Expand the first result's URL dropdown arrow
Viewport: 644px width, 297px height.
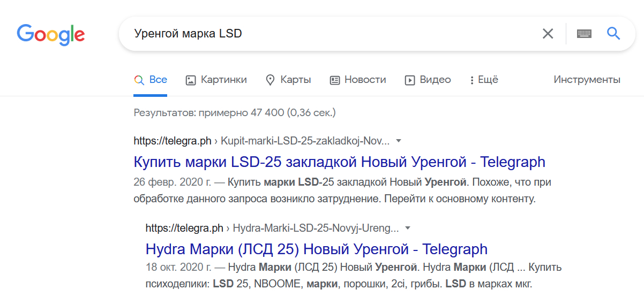(x=398, y=141)
